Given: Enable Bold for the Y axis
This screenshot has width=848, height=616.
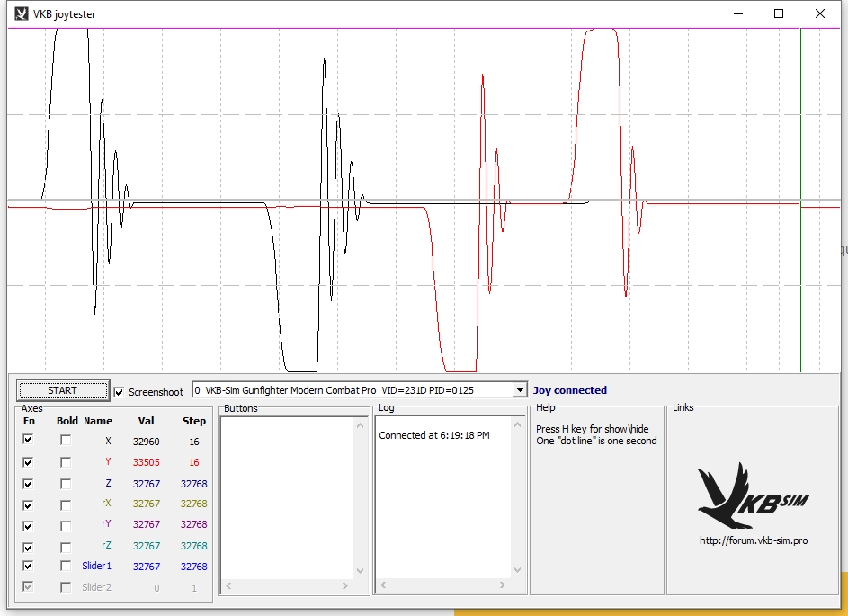Looking at the screenshot, I should pyautogui.click(x=66, y=461).
